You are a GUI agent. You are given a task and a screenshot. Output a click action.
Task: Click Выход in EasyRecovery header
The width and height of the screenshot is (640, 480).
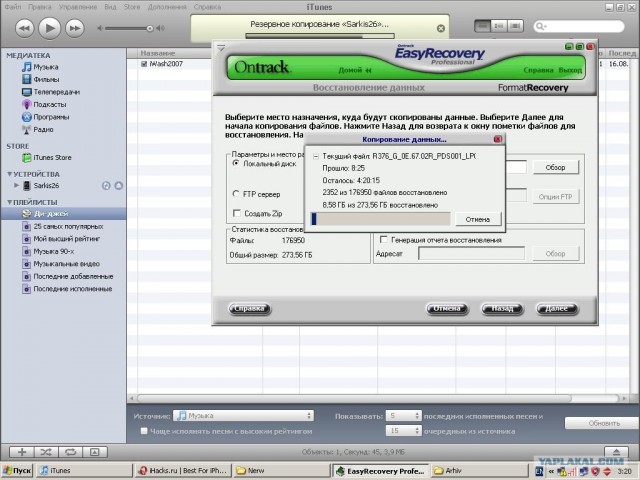pyautogui.click(x=570, y=70)
